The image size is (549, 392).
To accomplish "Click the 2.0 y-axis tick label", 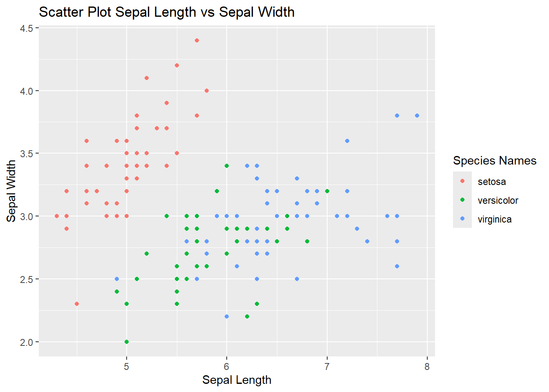I will pyautogui.click(x=27, y=342).
